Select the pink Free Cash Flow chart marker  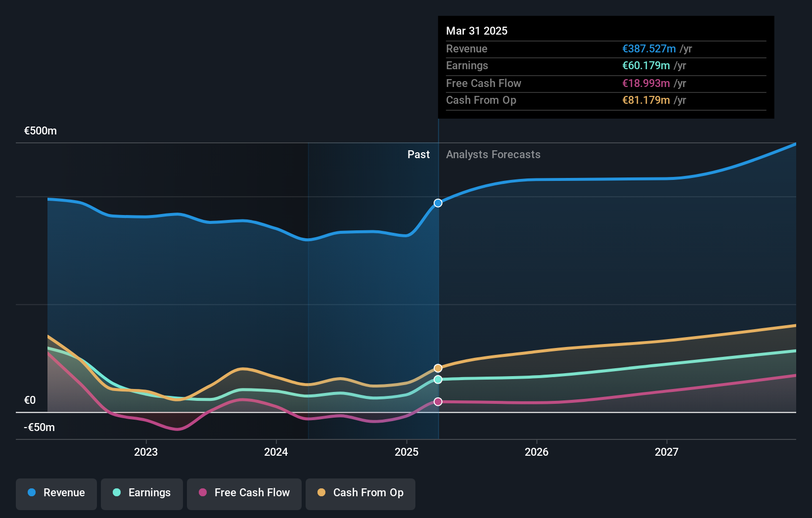point(438,401)
